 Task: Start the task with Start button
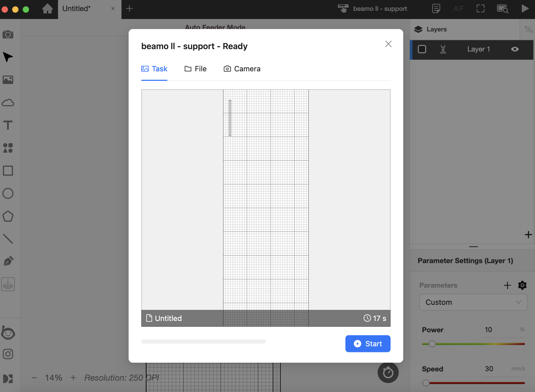point(368,344)
